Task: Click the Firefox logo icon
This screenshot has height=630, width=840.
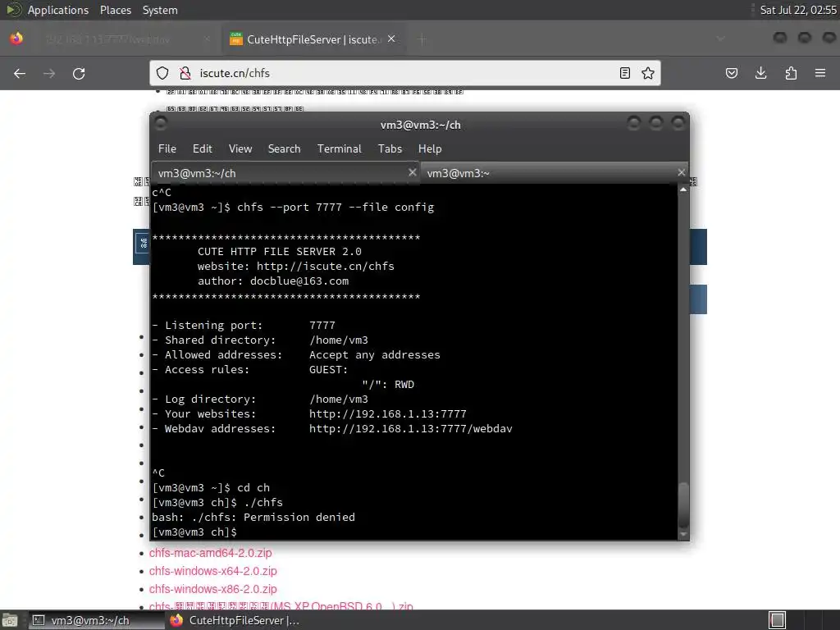Action: click(16, 39)
